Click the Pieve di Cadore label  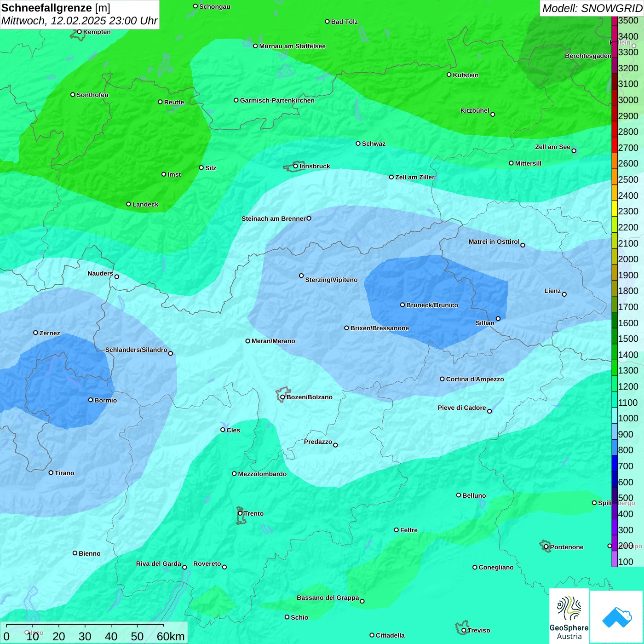pyautogui.click(x=462, y=408)
